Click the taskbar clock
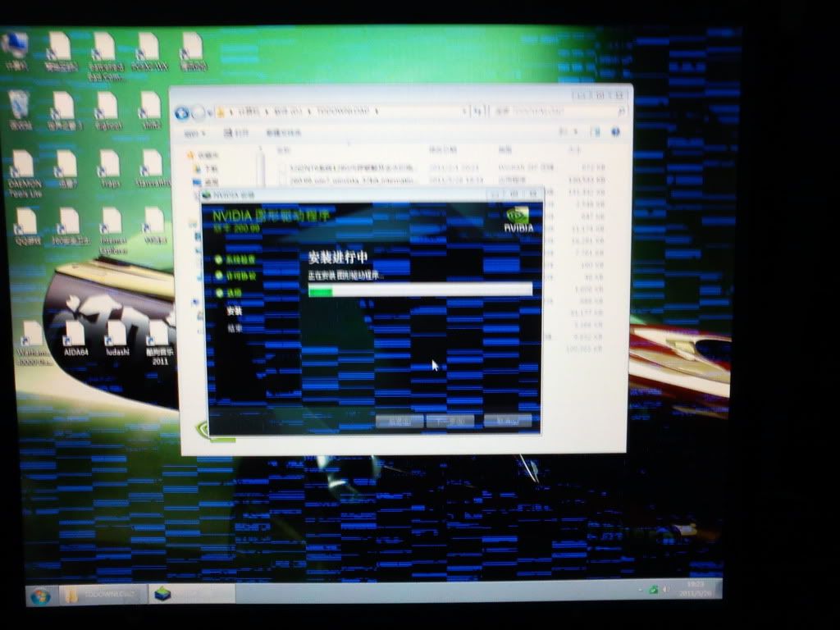The width and height of the screenshot is (840, 630). pos(696,588)
